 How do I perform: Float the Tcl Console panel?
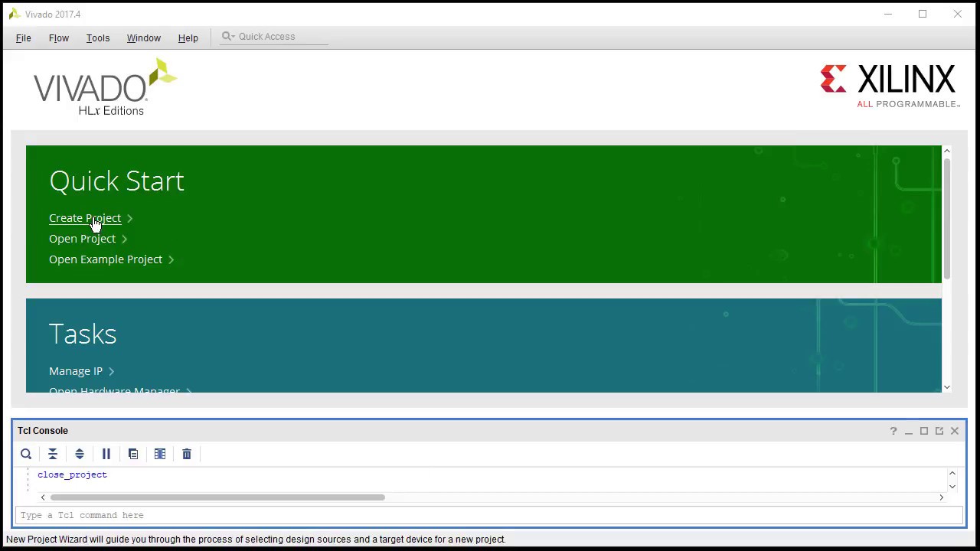click(x=939, y=431)
